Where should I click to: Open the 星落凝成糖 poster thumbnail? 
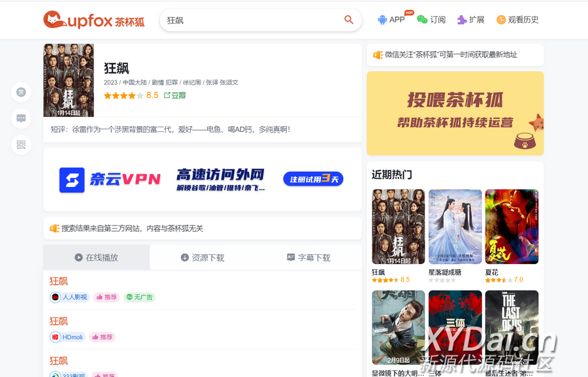point(455,227)
